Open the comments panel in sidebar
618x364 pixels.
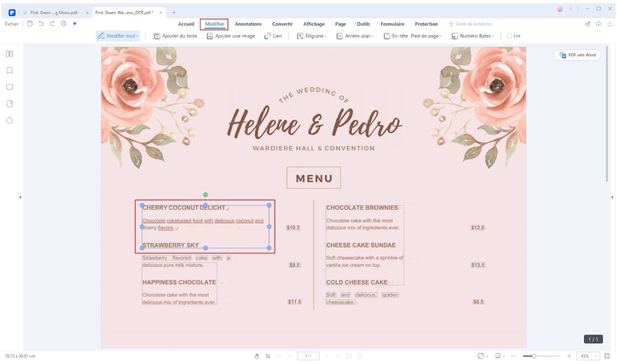(x=9, y=87)
